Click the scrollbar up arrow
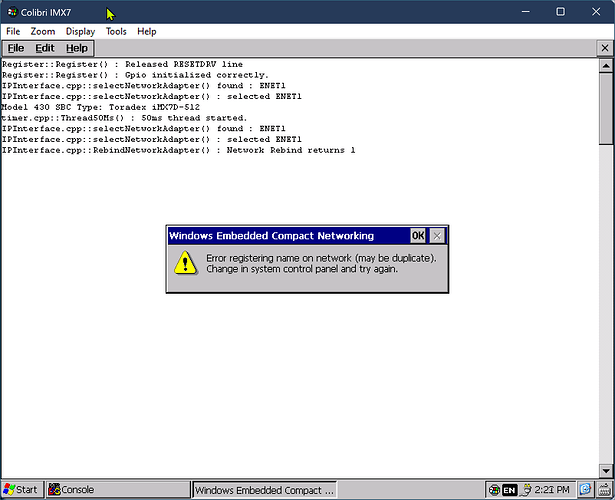Image resolution: width=615 pixels, height=500 pixels. (606, 65)
